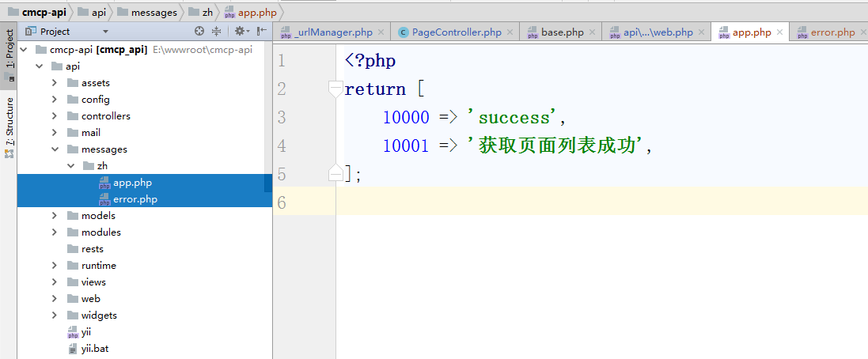
Task: Click the app.php breadcrumb
Action: click(x=251, y=12)
